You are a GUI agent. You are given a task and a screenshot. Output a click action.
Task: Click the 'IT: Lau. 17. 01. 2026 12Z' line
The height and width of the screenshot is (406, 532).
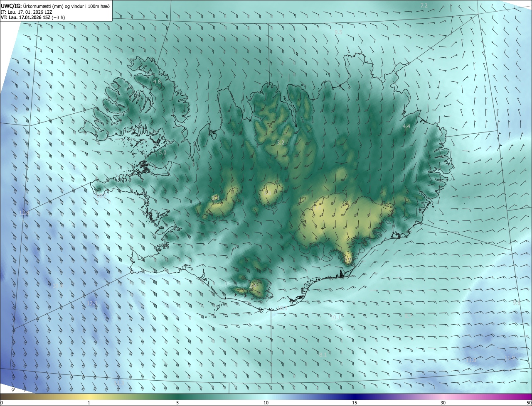point(26,12)
